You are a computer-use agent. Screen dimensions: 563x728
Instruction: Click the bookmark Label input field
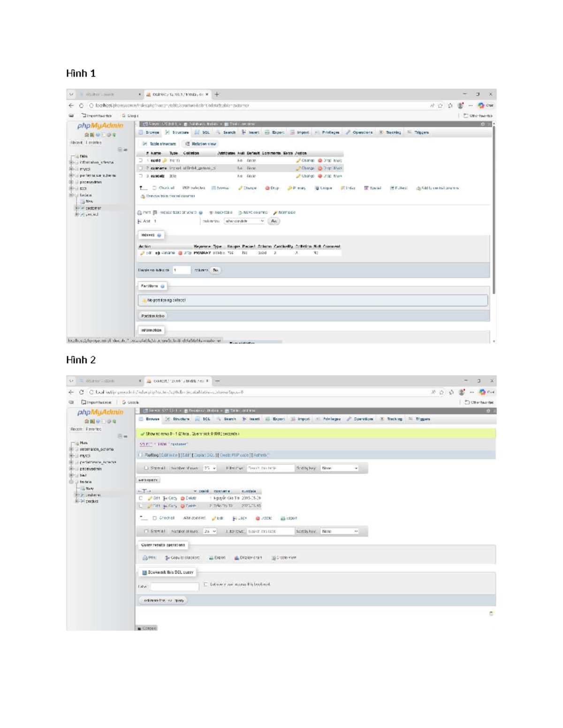(175, 586)
